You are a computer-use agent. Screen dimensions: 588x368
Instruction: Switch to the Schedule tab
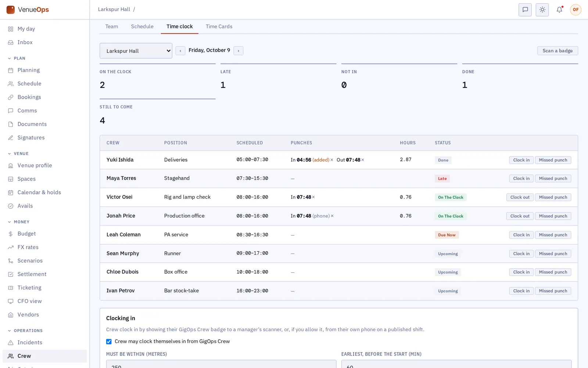[x=142, y=26]
